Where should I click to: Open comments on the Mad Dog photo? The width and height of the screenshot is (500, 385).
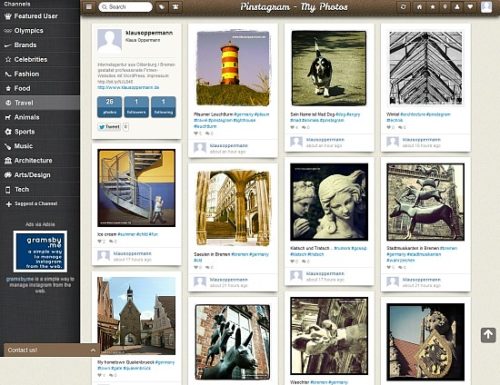pos(304,127)
